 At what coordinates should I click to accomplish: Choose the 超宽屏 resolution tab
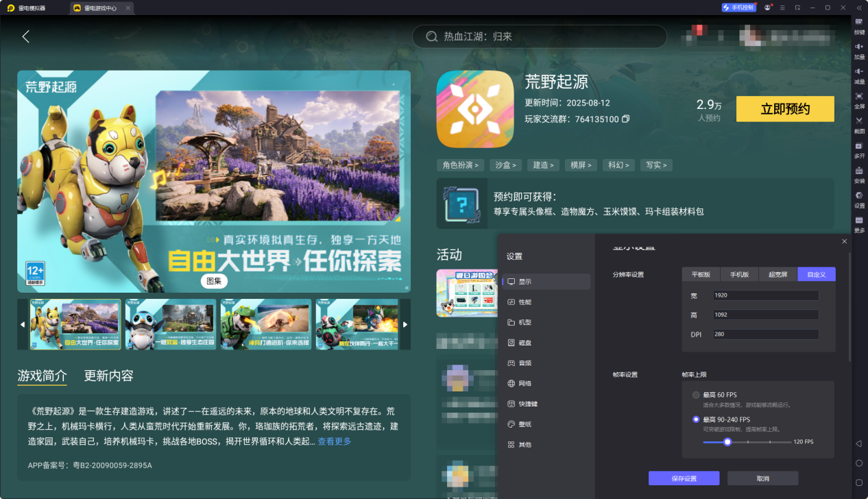click(x=777, y=274)
